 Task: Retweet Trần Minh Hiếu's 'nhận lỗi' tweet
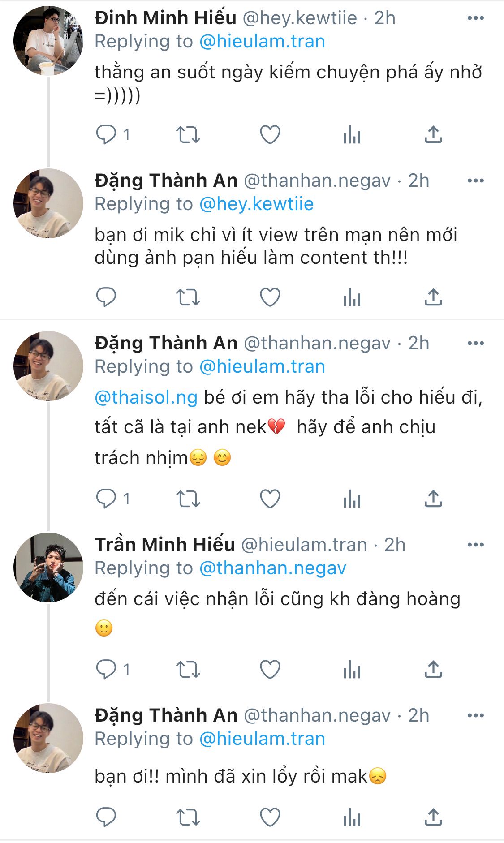click(188, 670)
